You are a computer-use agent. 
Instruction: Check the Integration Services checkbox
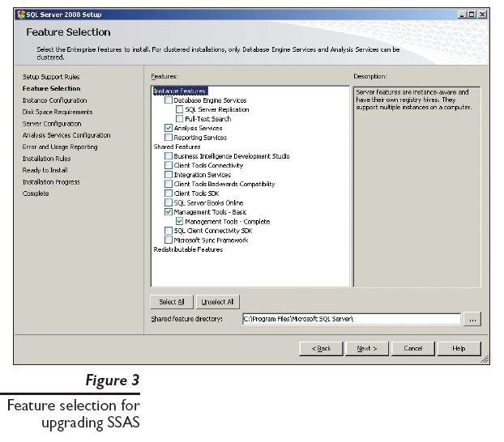(x=169, y=175)
